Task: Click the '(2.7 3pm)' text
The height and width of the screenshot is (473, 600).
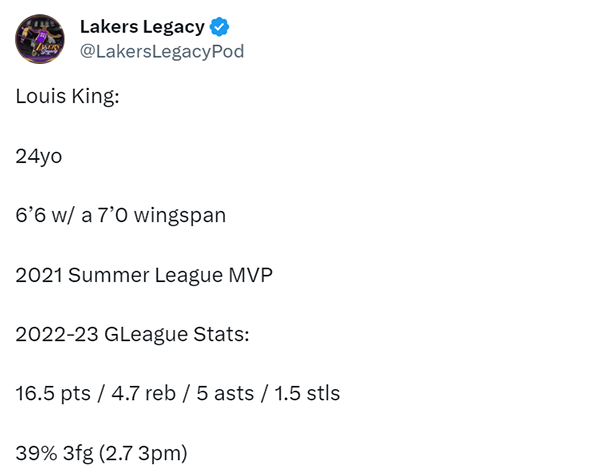Action: pos(143,453)
